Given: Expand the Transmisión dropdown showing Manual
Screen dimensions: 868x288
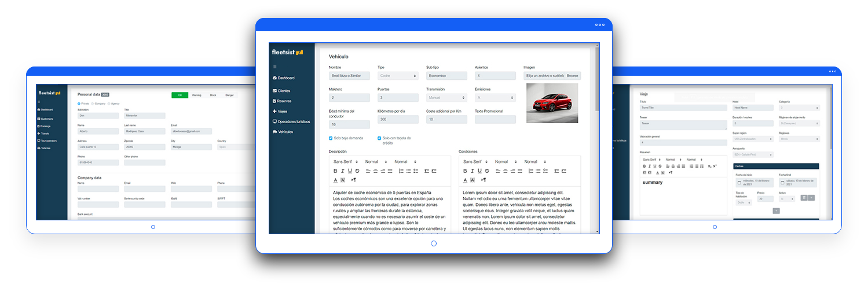Looking at the screenshot, I should click(446, 98).
